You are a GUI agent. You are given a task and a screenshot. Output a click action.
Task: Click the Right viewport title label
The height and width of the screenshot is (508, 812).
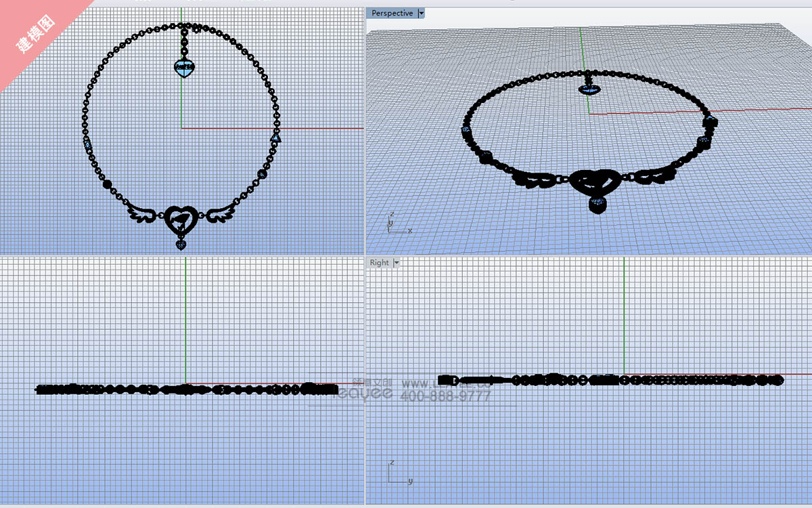[x=379, y=263]
